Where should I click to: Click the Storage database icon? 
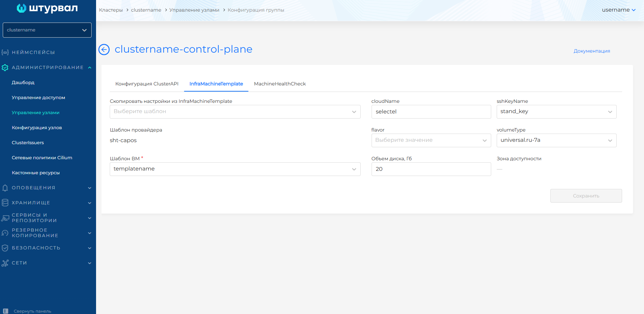(x=5, y=203)
